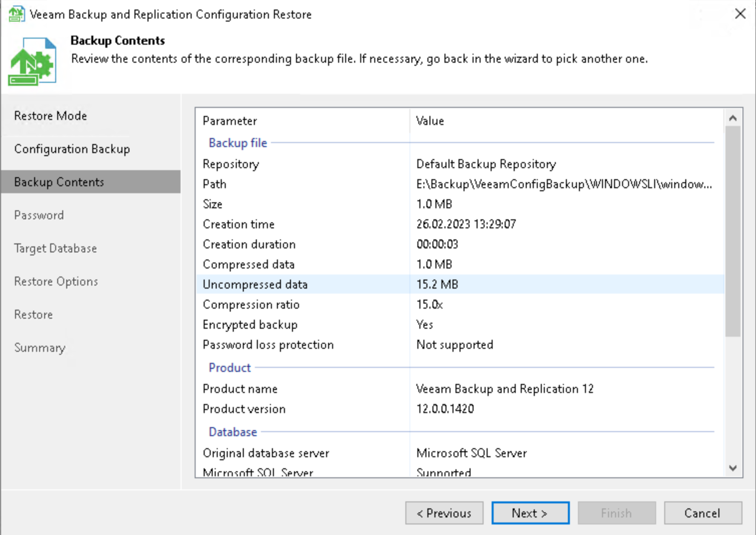Select the Password loss protection row
Screen dimensions: 756x535
click(x=460, y=345)
